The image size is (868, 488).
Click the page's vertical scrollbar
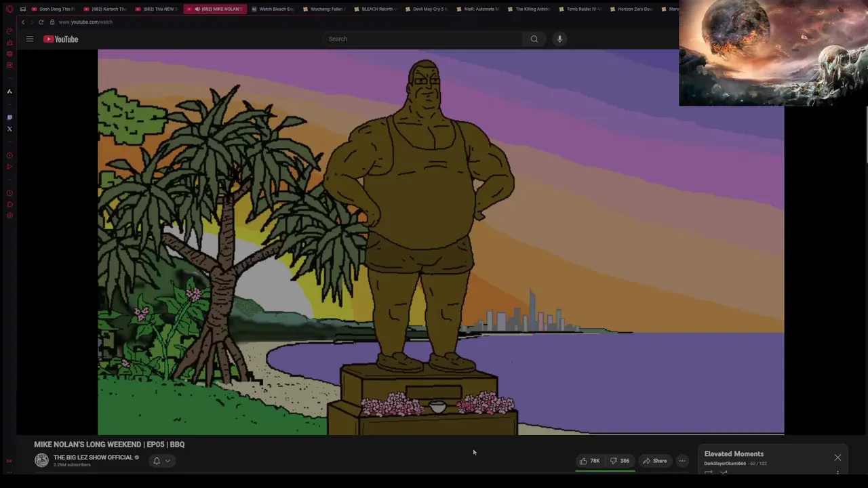pos(866,136)
